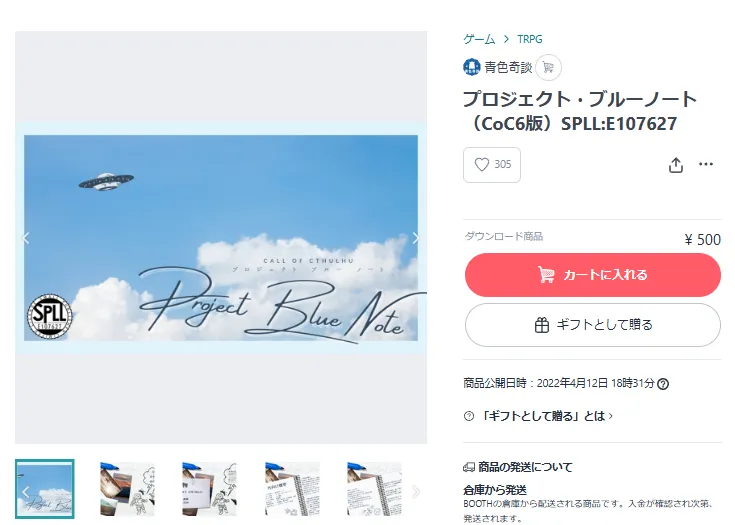The height and width of the screenshot is (525, 735).
Task: Click the question icon before 「ギフトとして贈る」とは
Action: click(x=469, y=416)
